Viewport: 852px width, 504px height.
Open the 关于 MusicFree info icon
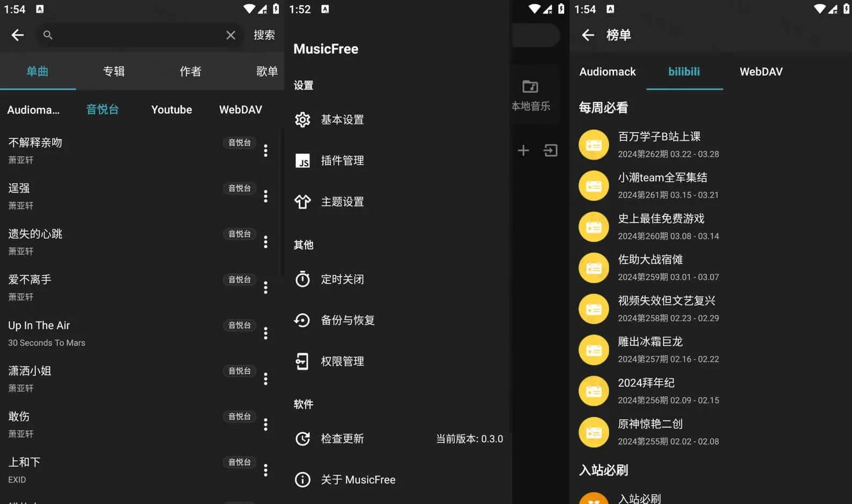(302, 479)
